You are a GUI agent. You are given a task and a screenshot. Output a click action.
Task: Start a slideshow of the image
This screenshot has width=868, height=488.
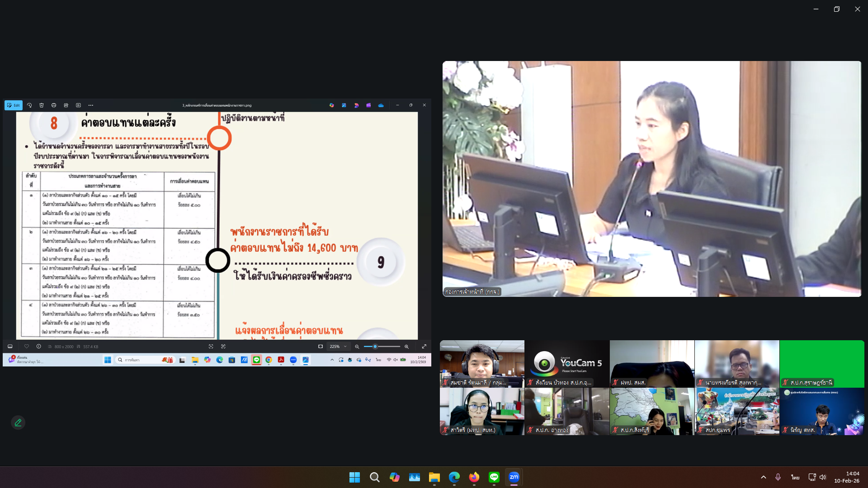[78, 105]
